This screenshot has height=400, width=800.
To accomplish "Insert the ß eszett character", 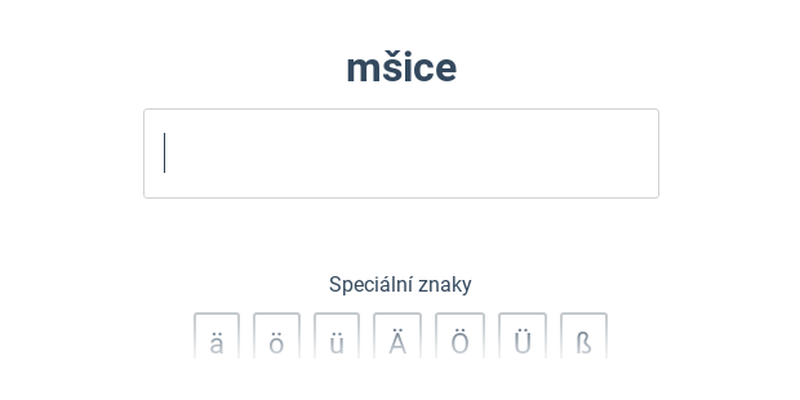I will (583, 338).
